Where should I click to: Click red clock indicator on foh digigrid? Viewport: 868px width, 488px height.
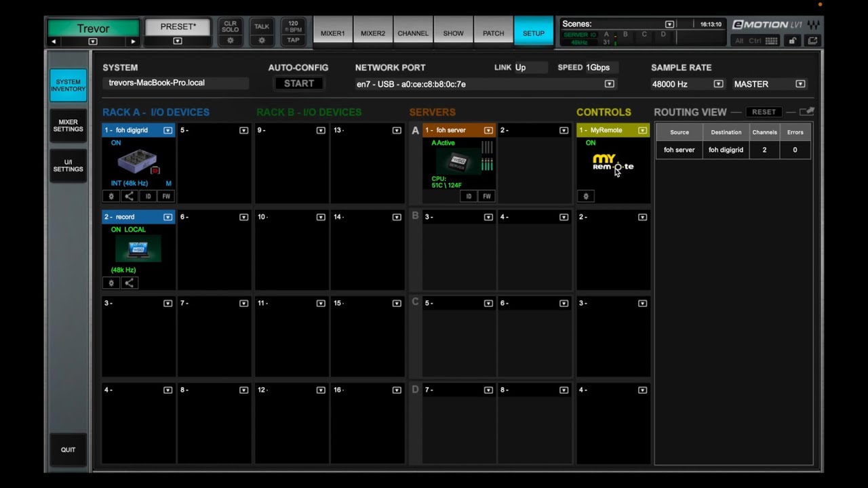(x=155, y=170)
